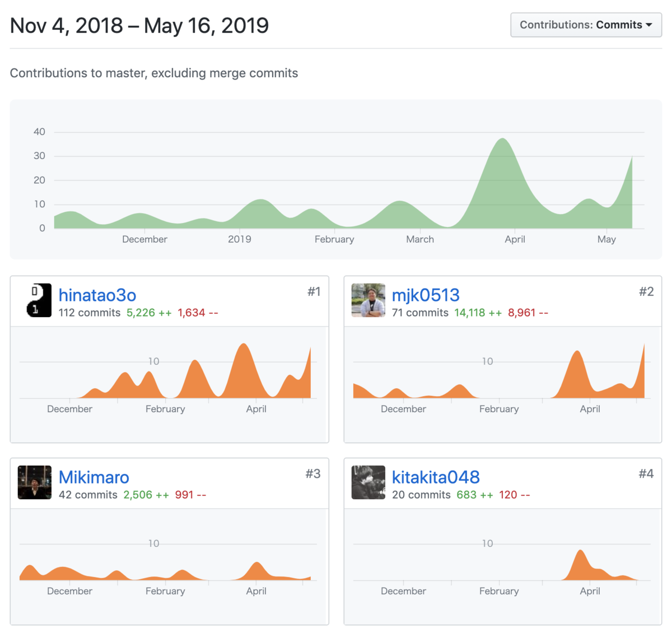Click 'Contributions to master' description text
The image size is (672, 637).
click(154, 73)
